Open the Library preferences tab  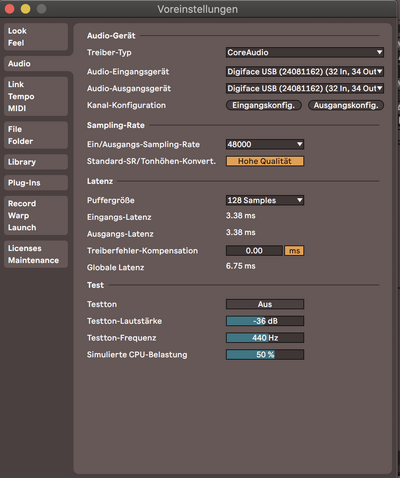coord(36,162)
